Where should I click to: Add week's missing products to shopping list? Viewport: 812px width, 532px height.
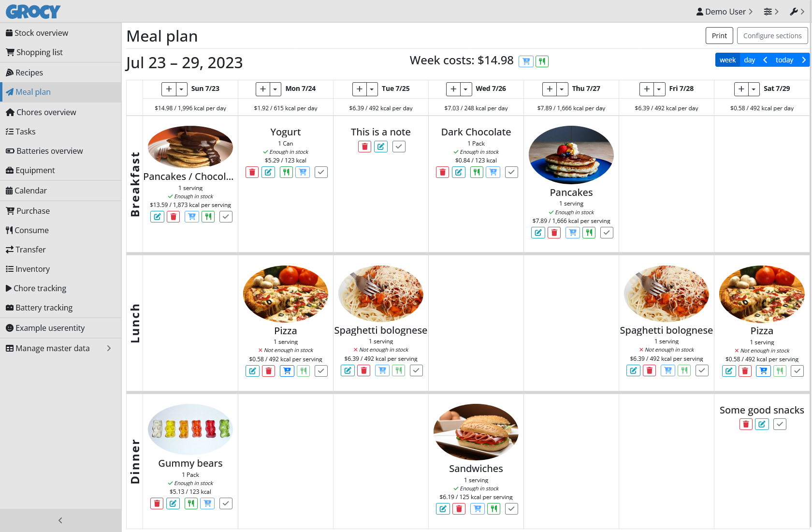click(526, 61)
